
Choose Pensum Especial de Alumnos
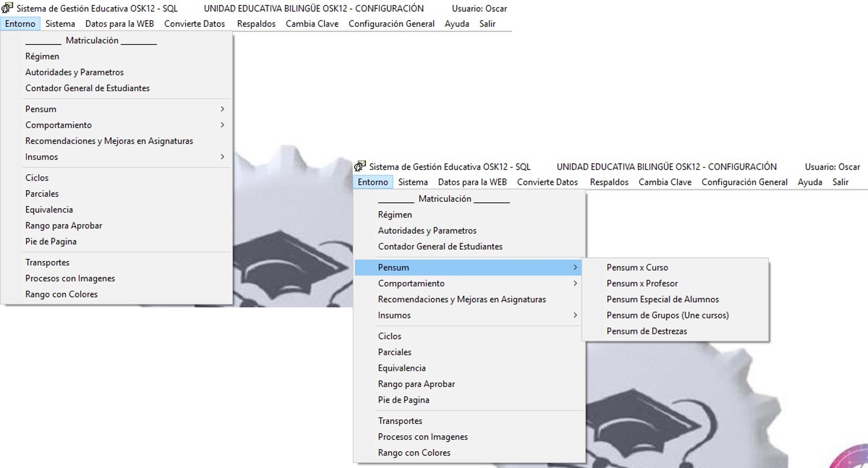662,300
